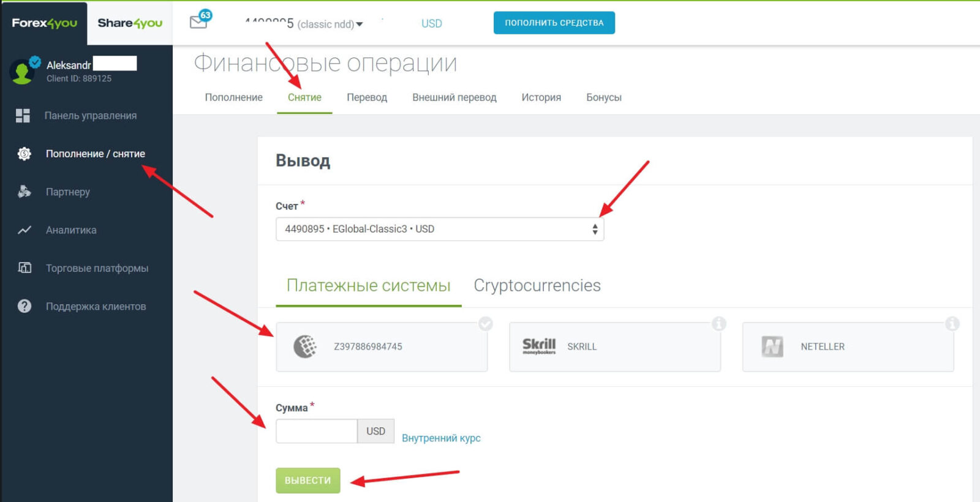Click the ВЫВЕСТИ withdraw button
The image size is (980, 502).
point(308,481)
